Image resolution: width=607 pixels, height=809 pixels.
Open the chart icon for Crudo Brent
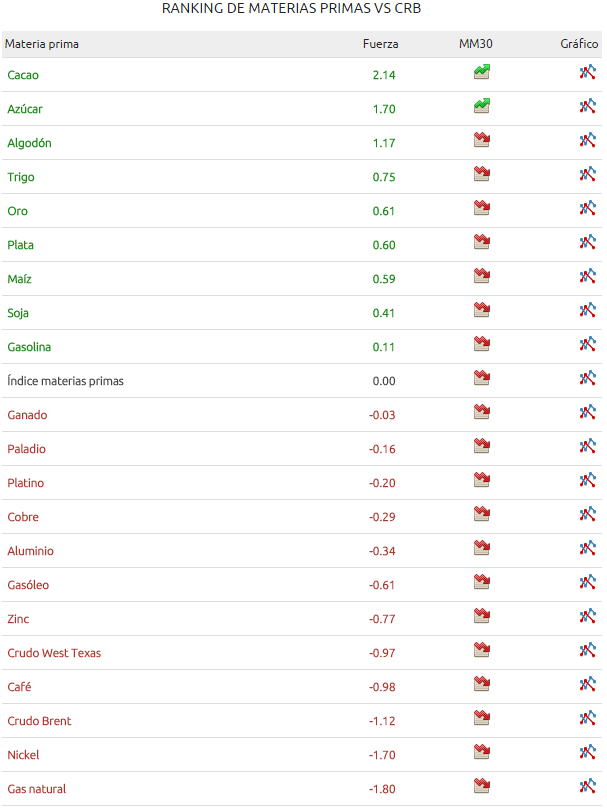click(x=587, y=718)
